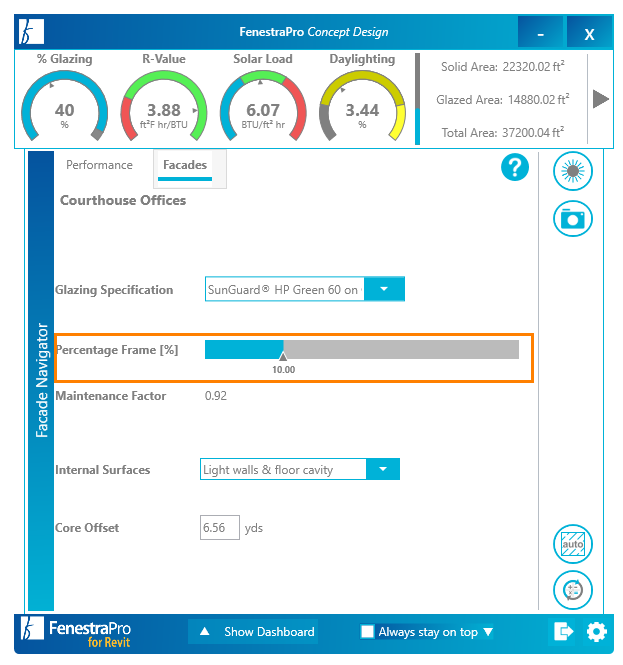Click the Percentage Frame value 10.00
The width and height of the screenshot is (623, 665).
(283, 369)
